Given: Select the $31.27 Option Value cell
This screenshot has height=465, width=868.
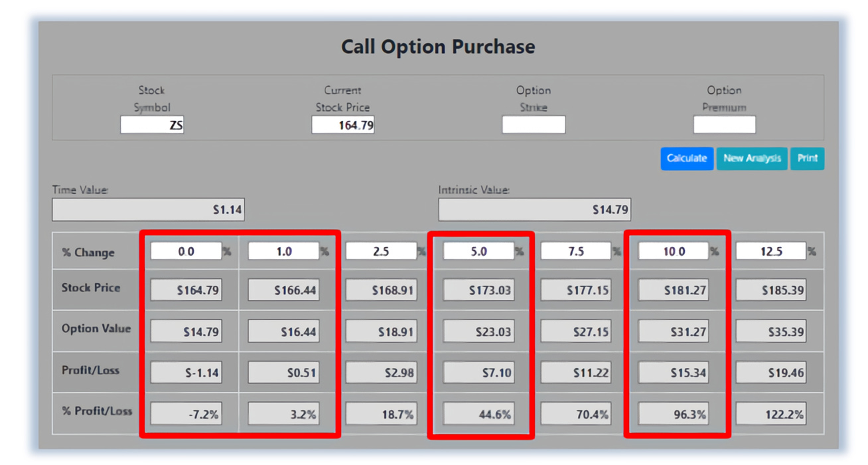Looking at the screenshot, I should tap(673, 332).
